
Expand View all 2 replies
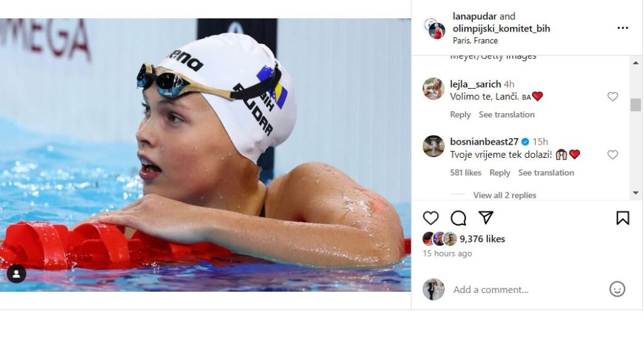pos(504,196)
